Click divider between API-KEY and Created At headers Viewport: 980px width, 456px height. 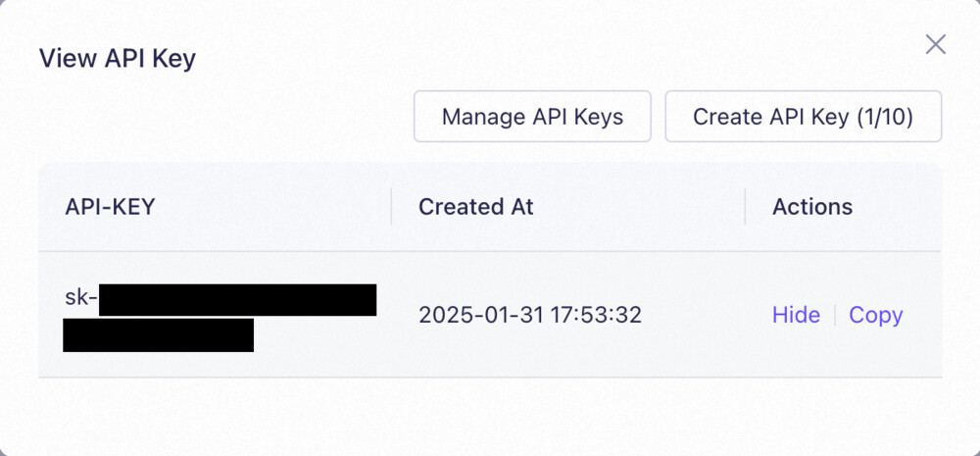tap(391, 207)
